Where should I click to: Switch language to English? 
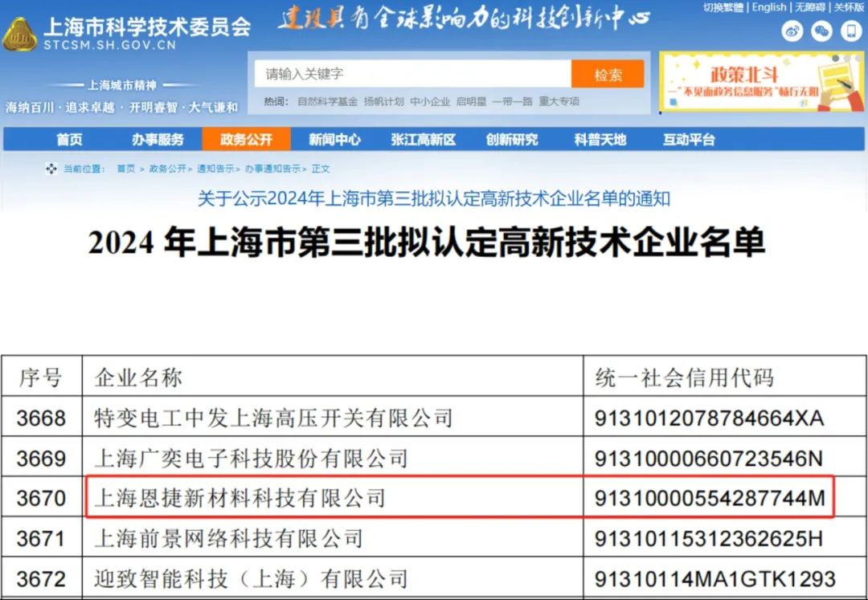pyautogui.click(x=769, y=7)
